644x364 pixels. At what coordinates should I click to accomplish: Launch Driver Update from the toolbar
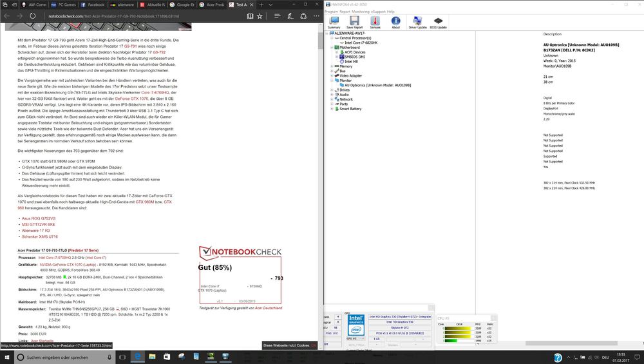[417, 22]
